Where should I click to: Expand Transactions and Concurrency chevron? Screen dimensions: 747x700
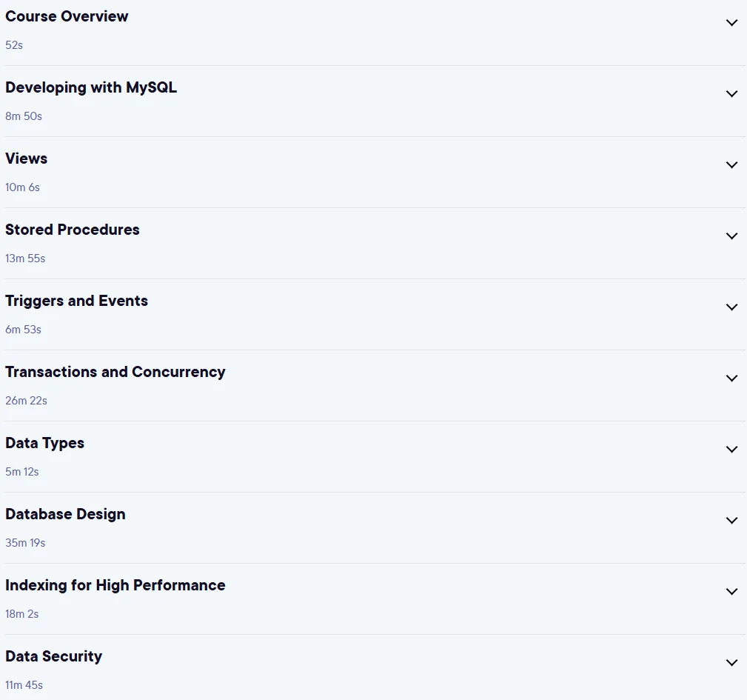pos(731,378)
